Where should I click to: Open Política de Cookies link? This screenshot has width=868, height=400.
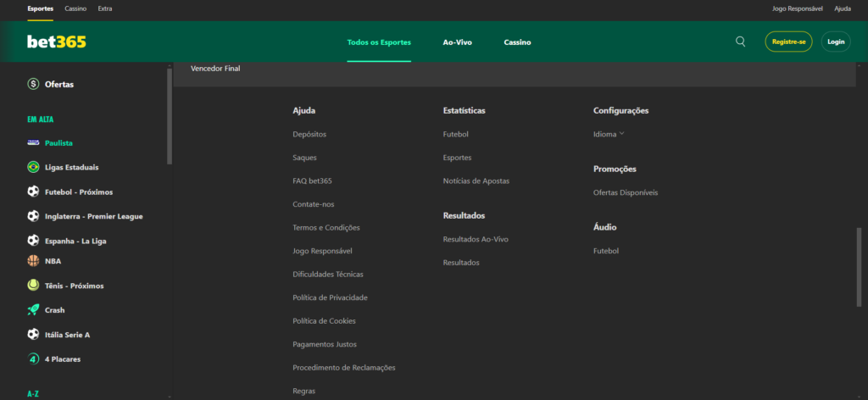pos(324,320)
